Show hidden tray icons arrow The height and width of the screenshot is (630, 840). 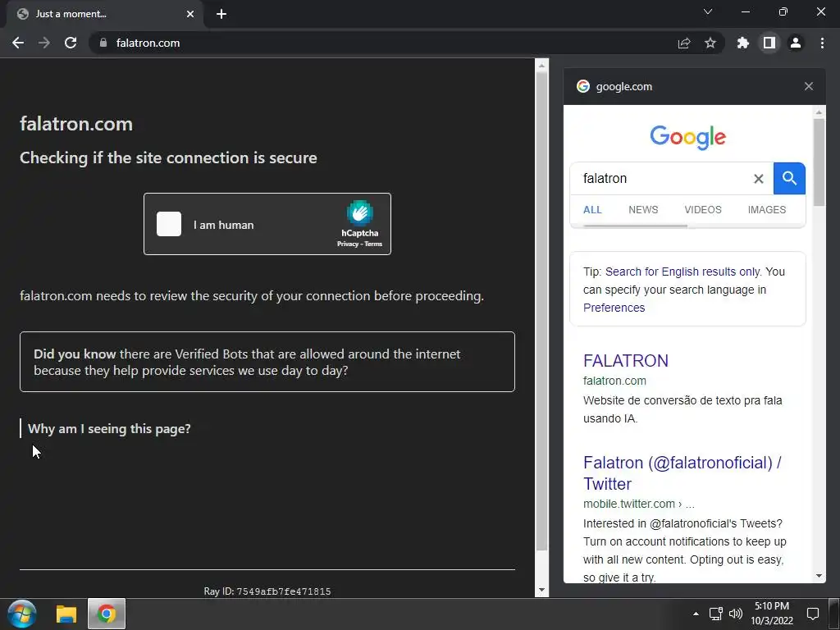point(696,614)
